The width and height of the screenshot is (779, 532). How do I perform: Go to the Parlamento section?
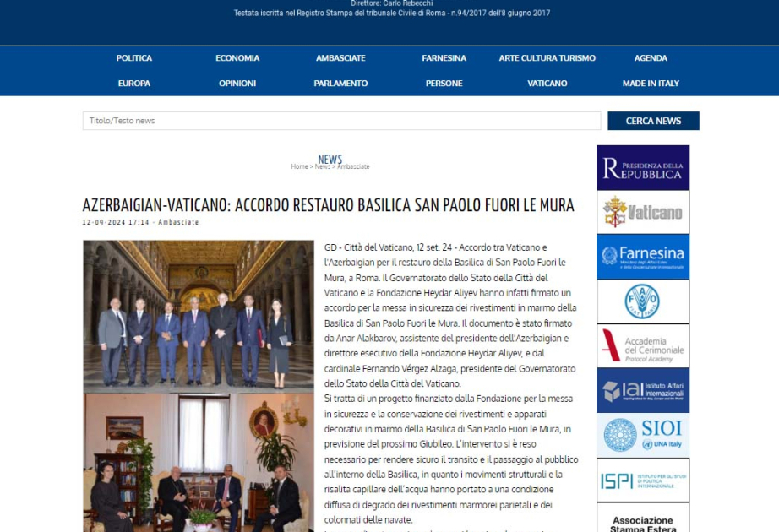click(x=340, y=84)
